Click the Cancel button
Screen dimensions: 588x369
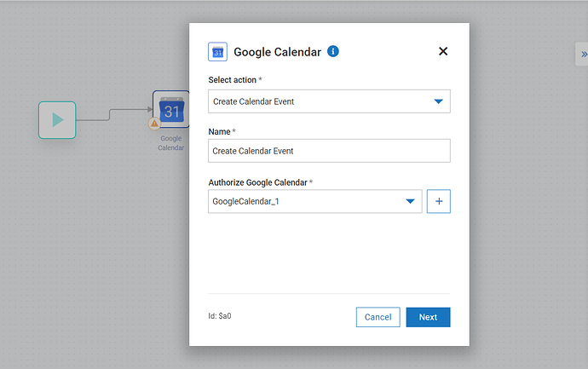(x=378, y=317)
